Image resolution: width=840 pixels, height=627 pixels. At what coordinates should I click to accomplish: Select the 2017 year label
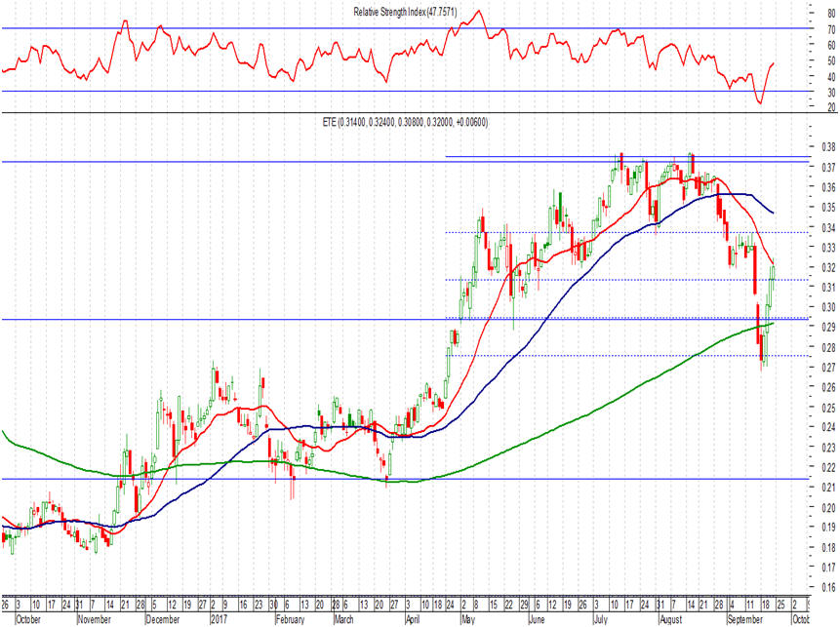coord(220,619)
